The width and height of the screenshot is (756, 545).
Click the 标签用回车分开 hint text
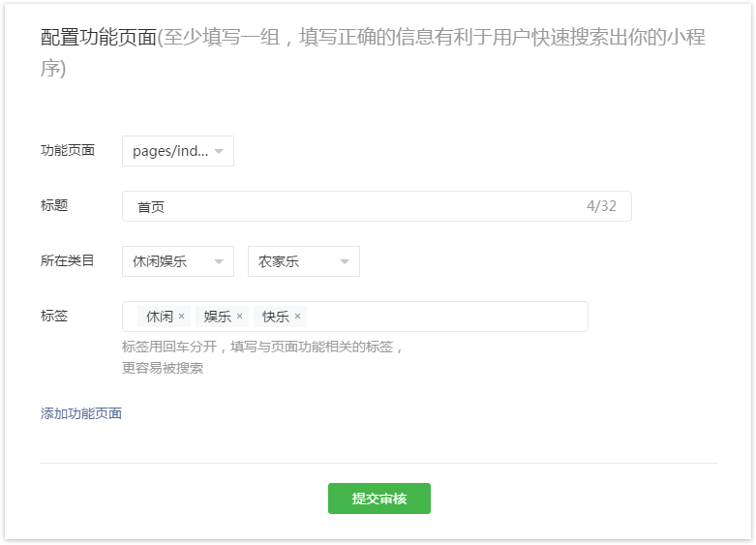(x=169, y=347)
